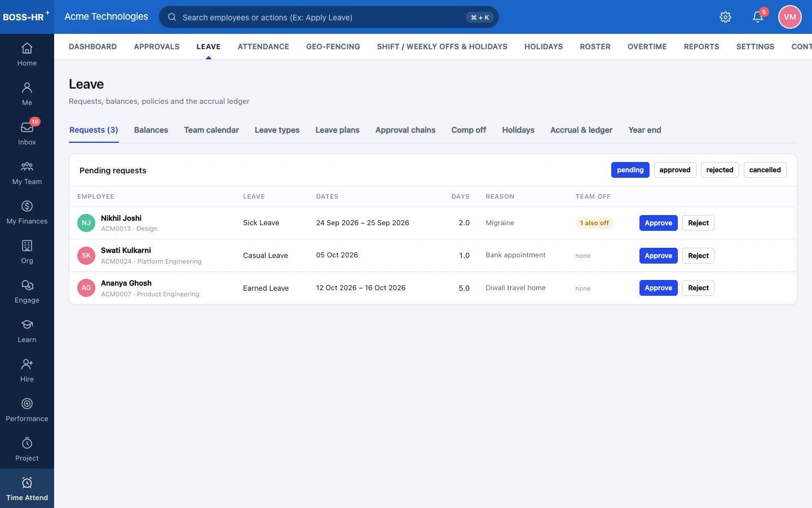Image resolution: width=812 pixels, height=508 pixels.
Task: Open the REPORTS top menu
Action: [x=701, y=47]
